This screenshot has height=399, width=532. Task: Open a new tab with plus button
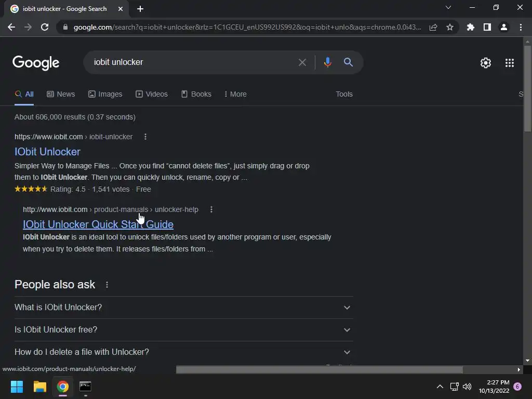pos(140,9)
